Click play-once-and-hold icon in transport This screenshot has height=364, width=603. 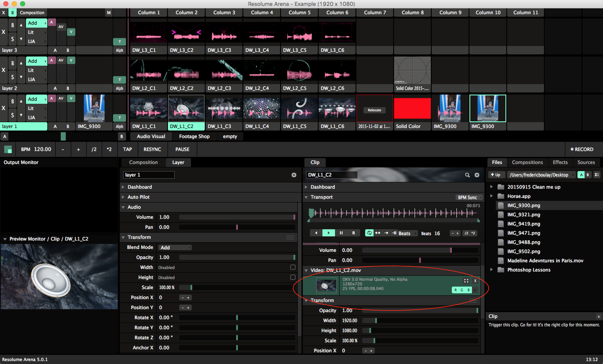pyautogui.click(x=394, y=233)
